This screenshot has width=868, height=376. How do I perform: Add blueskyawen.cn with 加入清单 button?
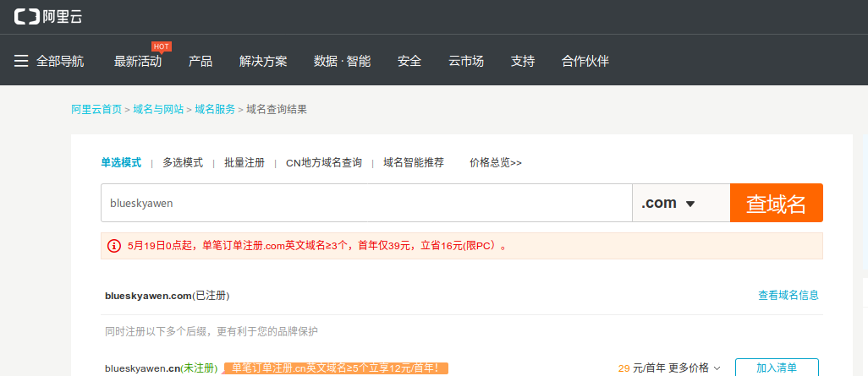click(776, 368)
